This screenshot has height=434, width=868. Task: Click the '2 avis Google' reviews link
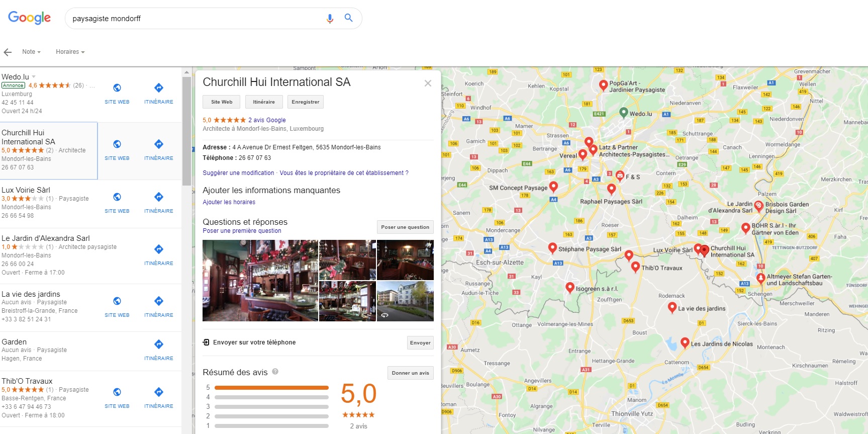click(x=267, y=120)
